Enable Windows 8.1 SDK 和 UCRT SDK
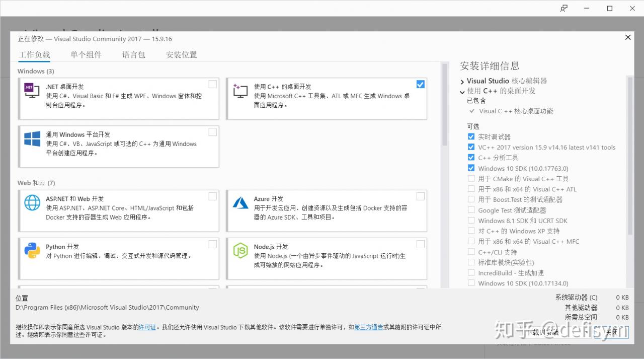Screen dimensions: 644x359 click(x=471, y=221)
